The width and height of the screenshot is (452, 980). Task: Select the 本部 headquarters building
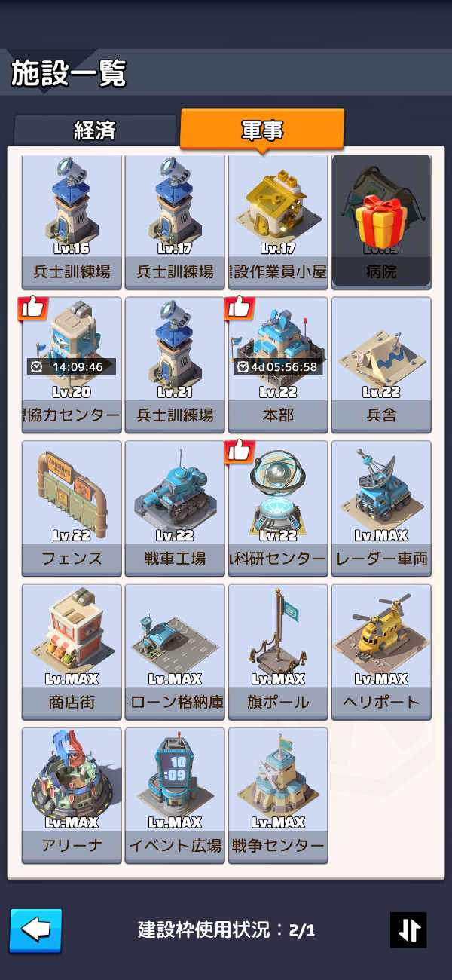(x=278, y=364)
